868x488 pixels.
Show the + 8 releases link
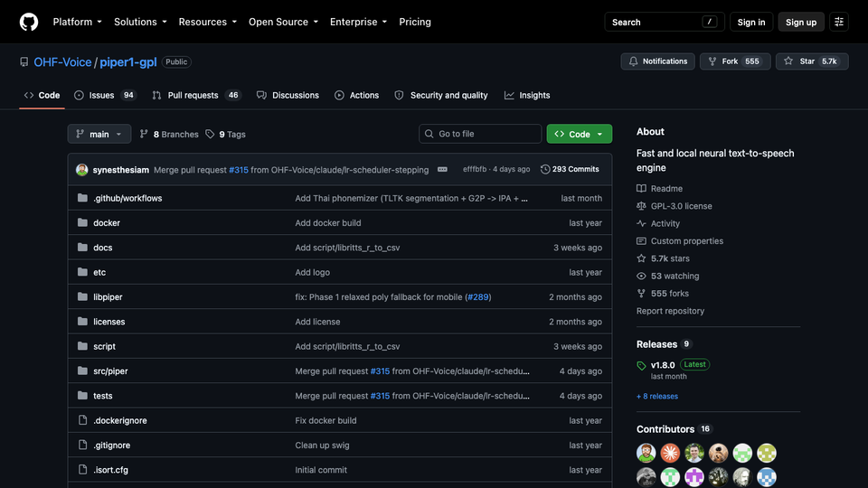point(657,396)
